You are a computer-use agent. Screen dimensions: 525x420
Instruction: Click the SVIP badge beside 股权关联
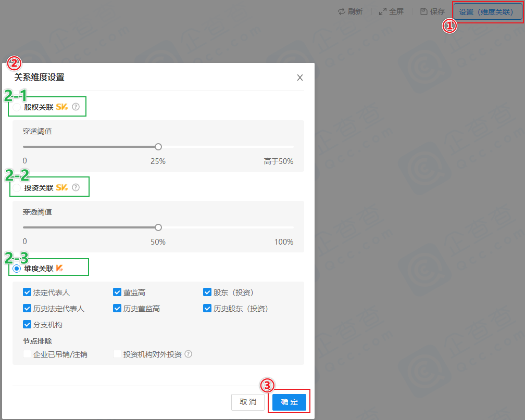[62, 107]
